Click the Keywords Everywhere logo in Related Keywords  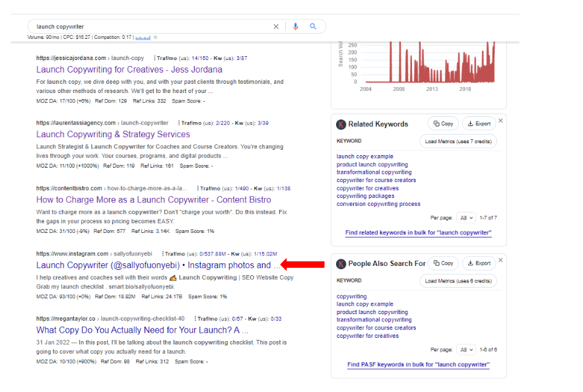pyautogui.click(x=341, y=124)
